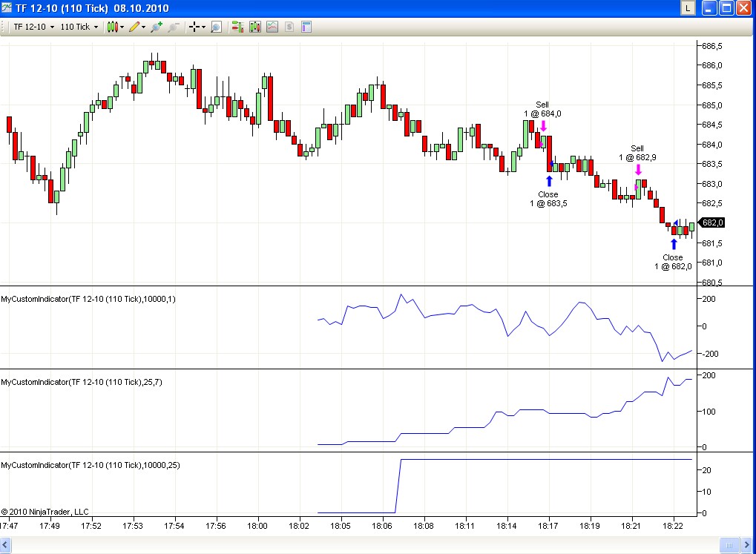Select the MyCustomIndicator 10000,1 panel label

click(88, 299)
